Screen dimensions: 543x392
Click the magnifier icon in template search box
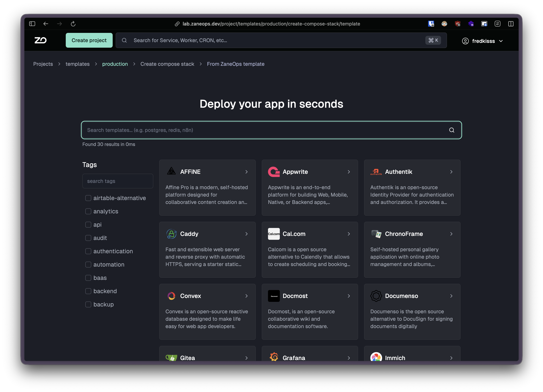click(452, 130)
